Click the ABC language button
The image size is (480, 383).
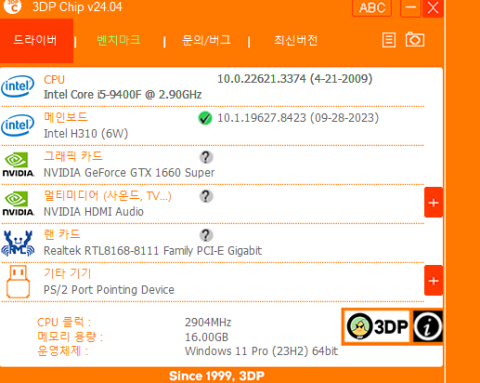click(x=372, y=8)
